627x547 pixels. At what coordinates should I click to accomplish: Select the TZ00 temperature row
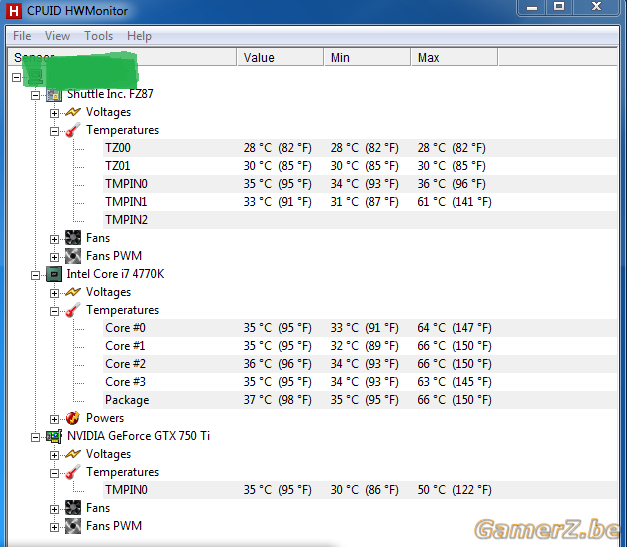click(360, 148)
